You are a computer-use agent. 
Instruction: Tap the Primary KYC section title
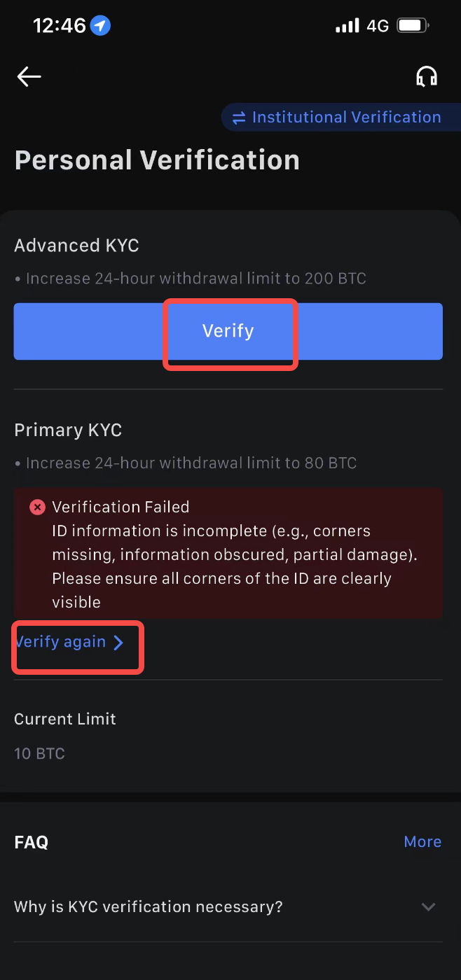tap(68, 430)
